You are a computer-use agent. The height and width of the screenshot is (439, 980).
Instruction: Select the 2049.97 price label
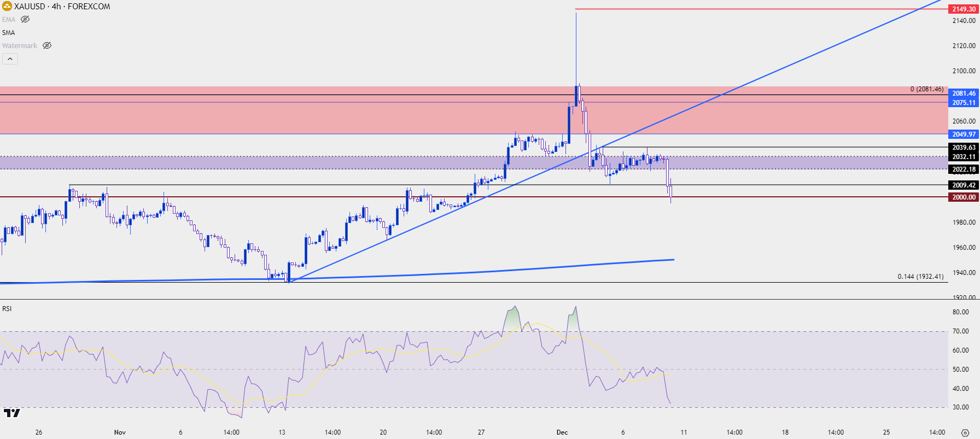[964, 134]
